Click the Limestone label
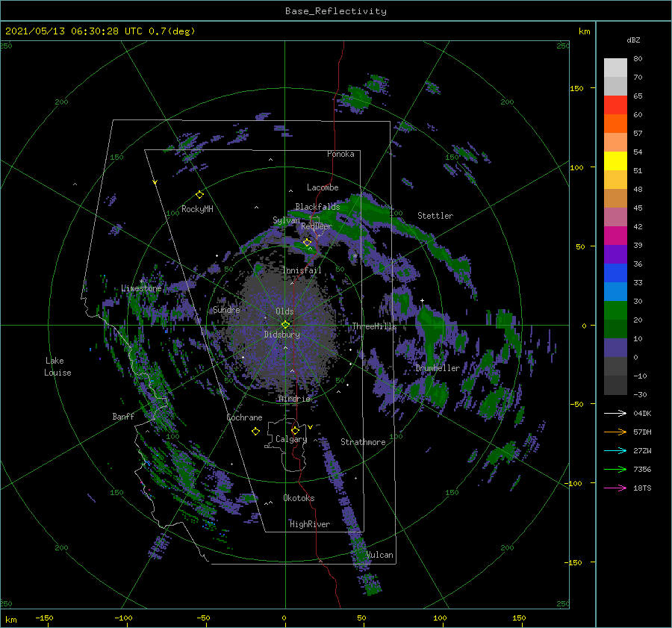Screen dimensions: 672x628 point(141,288)
